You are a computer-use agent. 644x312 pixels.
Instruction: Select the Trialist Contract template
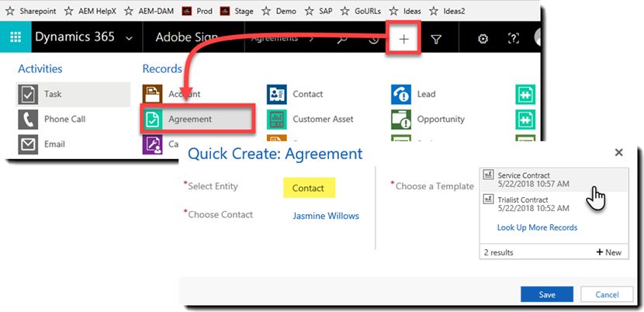(x=554, y=204)
